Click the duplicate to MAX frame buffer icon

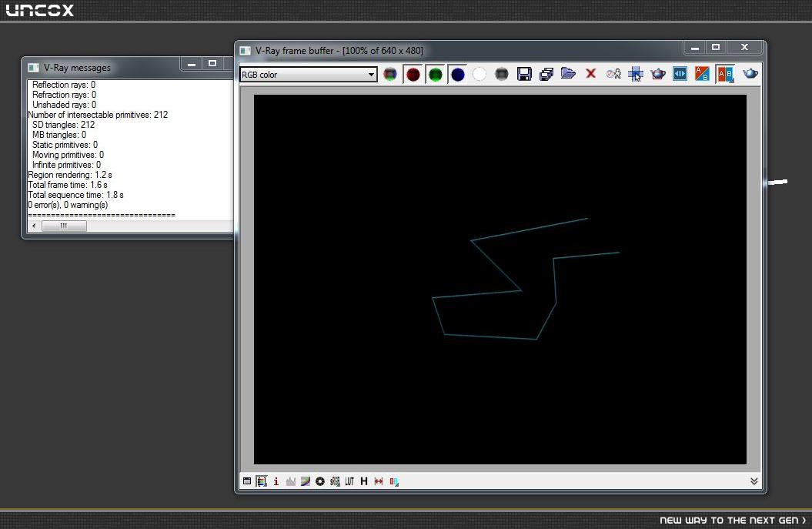point(613,74)
